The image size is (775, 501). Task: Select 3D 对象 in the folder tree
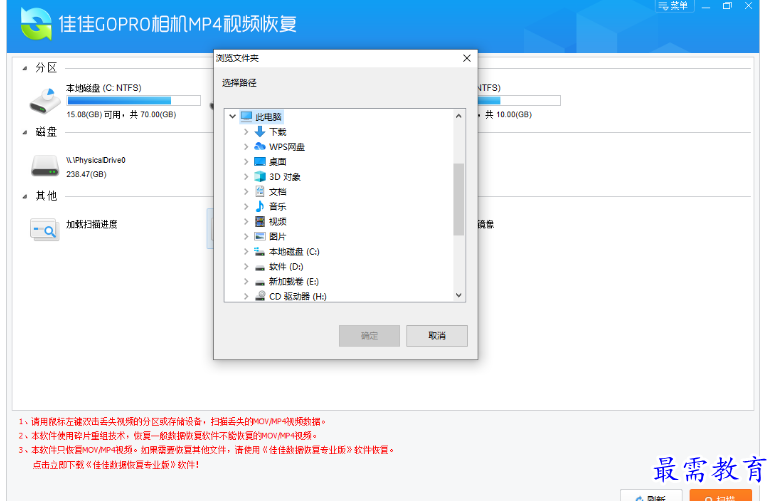(x=284, y=176)
